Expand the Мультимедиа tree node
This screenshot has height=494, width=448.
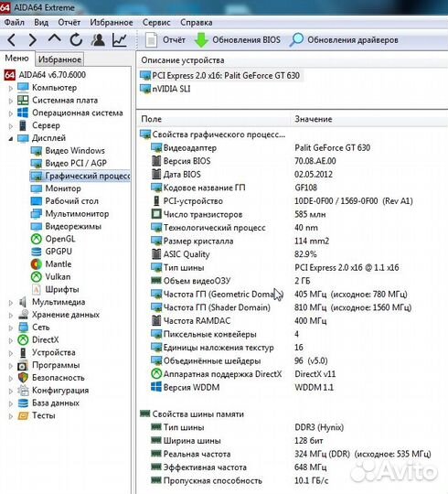[x=11, y=303]
